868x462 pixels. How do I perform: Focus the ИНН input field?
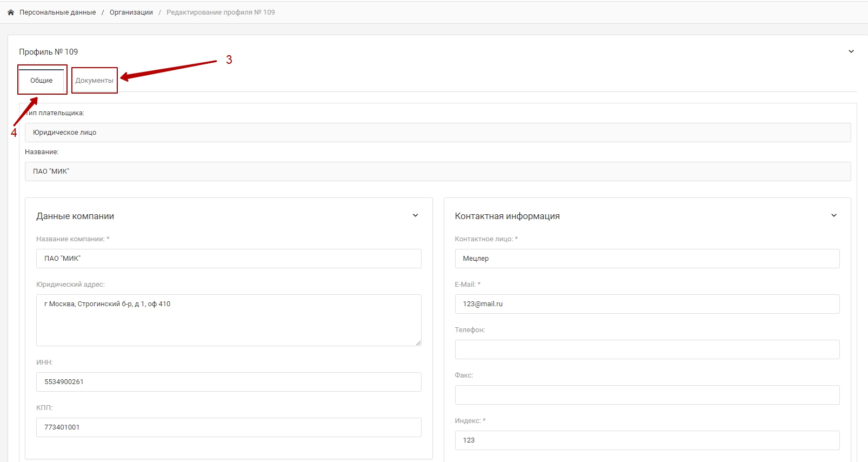coord(229,382)
